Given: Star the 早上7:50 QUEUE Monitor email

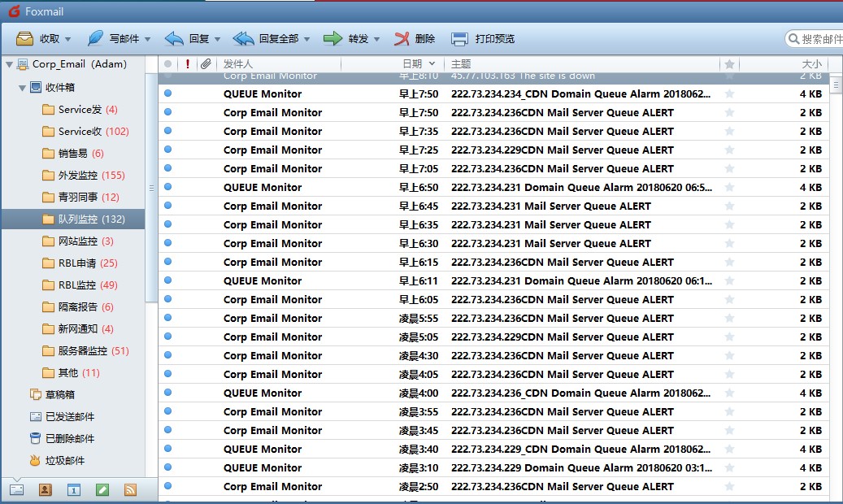Looking at the screenshot, I should pyautogui.click(x=729, y=94).
